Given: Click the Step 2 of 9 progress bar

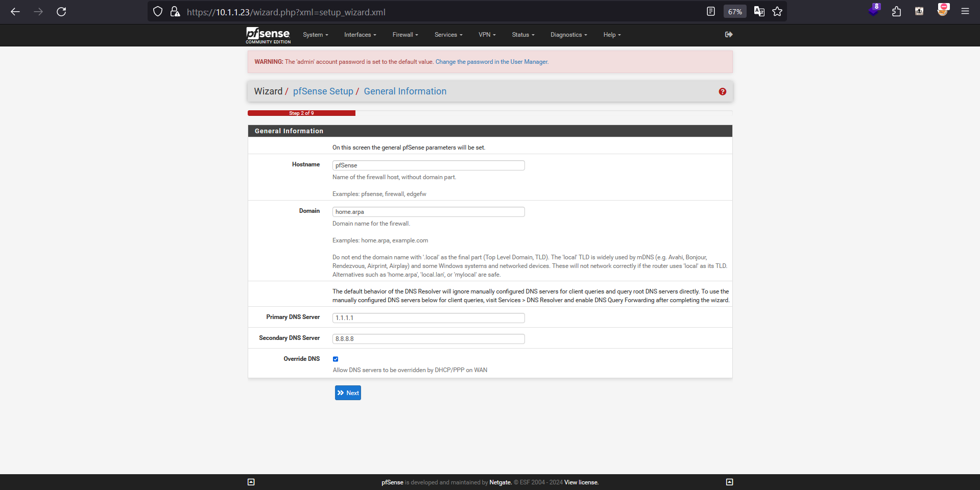Looking at the screenshot, I should [301, 113].
